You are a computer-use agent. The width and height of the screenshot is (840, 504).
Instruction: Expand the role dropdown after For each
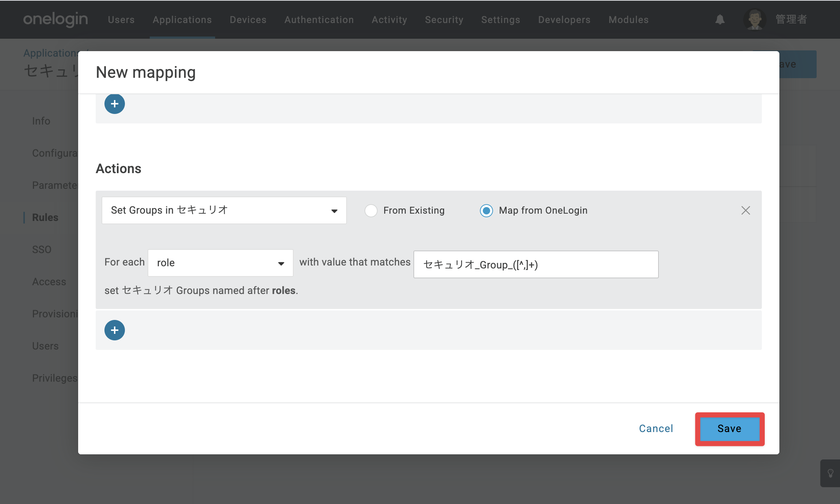pyautogui.click(x=221, y=263)
